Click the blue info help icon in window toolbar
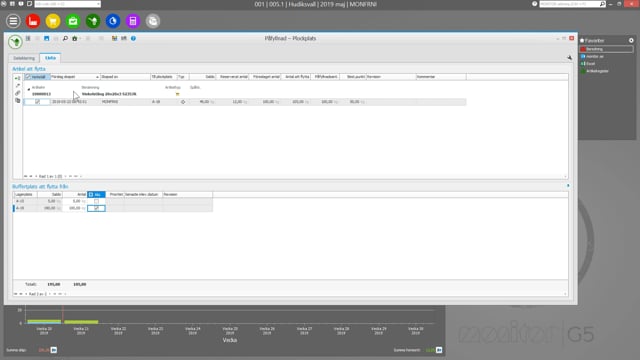 (133, 38)
